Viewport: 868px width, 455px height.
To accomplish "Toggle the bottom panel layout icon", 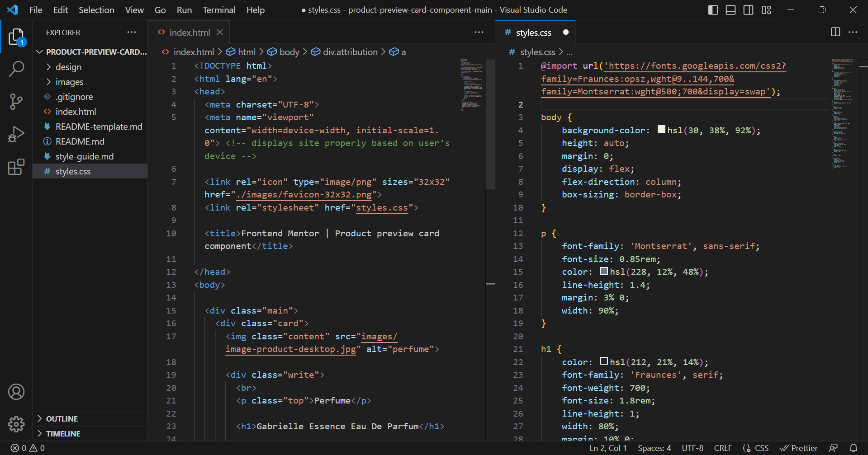I will click(x=730, y=10).
